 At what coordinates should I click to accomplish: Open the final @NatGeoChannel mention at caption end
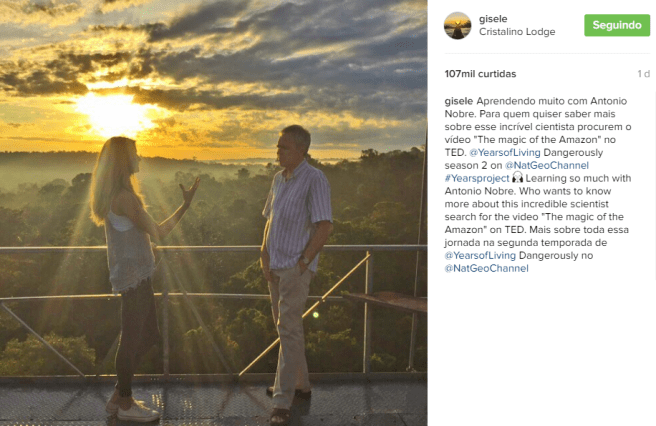[x=487, y=268]
